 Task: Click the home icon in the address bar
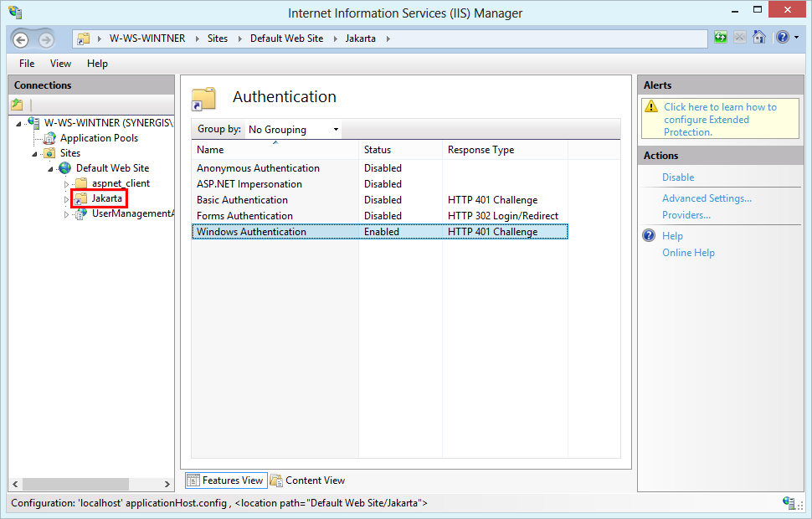tap(759, 38)
